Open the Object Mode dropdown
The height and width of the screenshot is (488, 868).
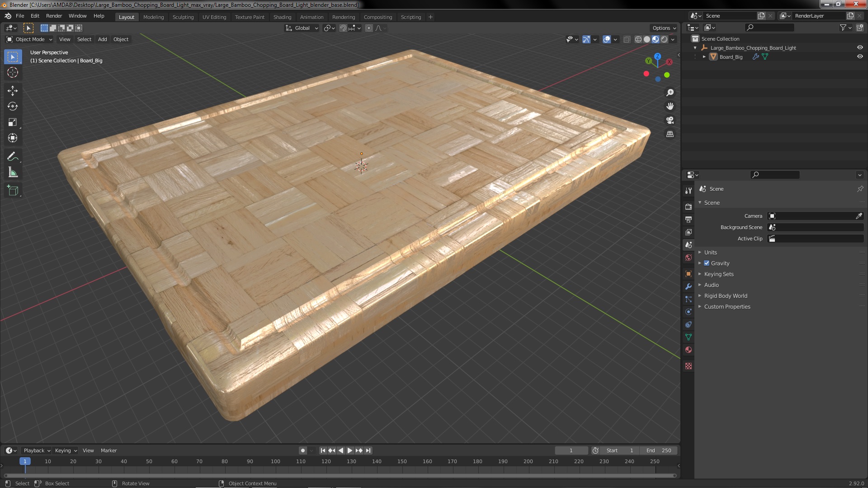[x=30, y=39]
